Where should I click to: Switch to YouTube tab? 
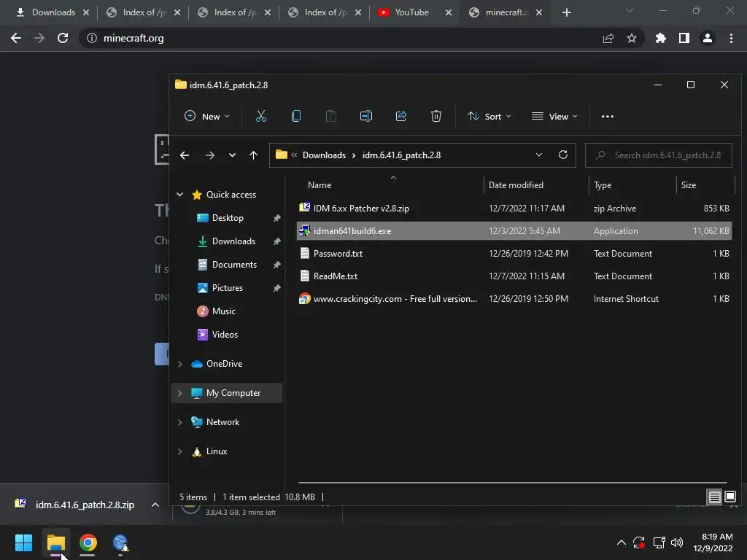(x=411, y=12)
